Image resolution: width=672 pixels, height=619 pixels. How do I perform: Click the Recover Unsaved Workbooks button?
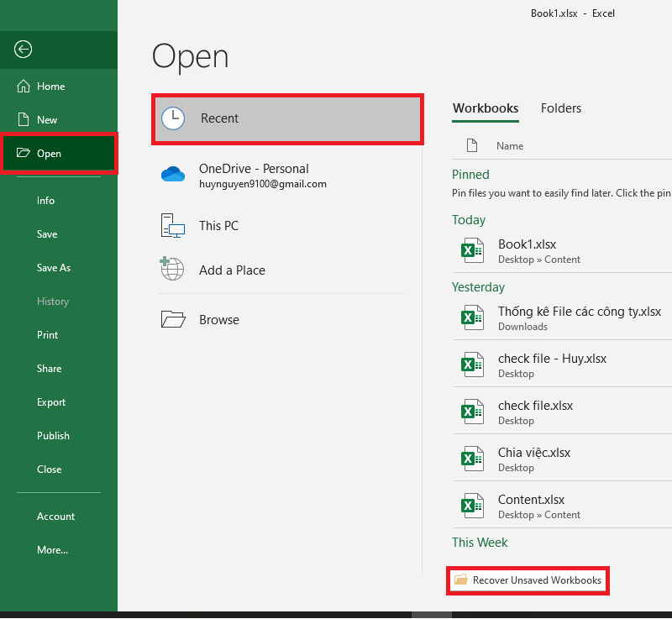(x=528, y=580)
